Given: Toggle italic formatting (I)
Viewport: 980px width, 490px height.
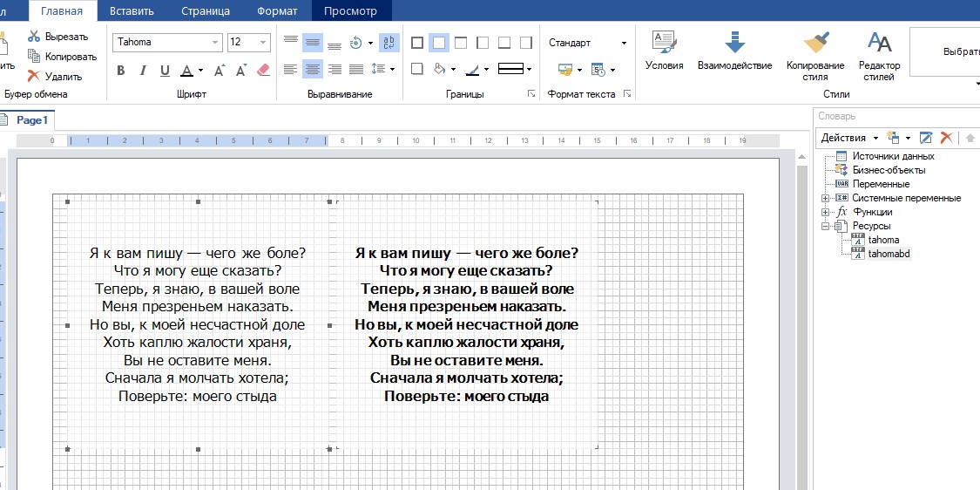Looking at the screenshot, I should point(143,70).
